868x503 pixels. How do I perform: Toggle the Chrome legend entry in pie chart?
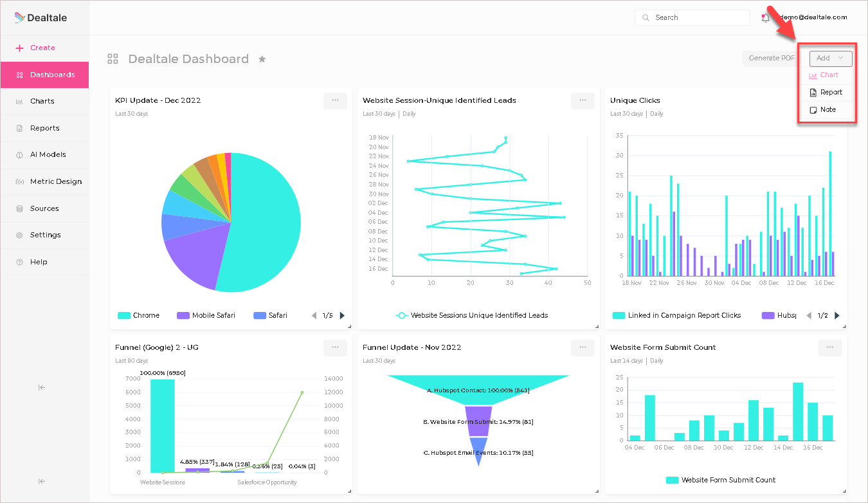point(138,315)
